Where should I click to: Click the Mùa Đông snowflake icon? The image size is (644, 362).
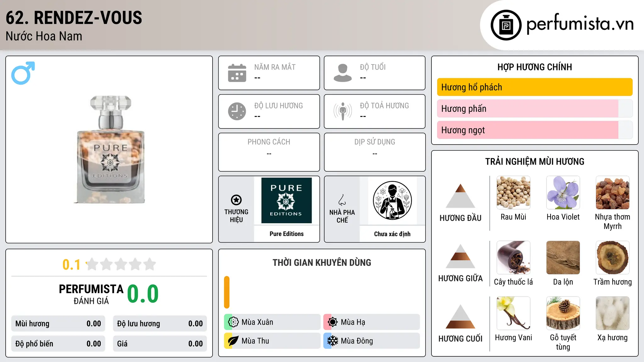333,341
